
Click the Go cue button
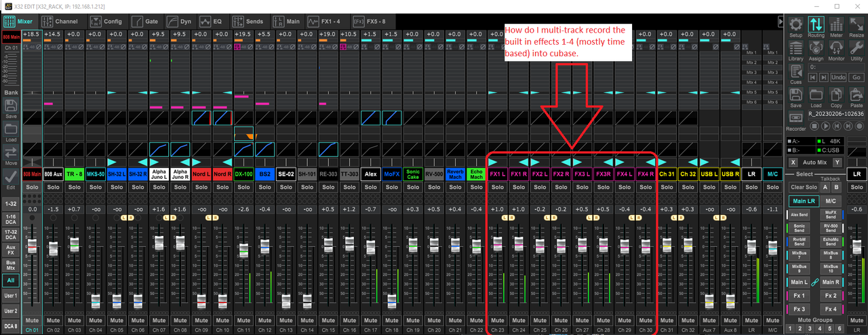[x=856, y=78]
